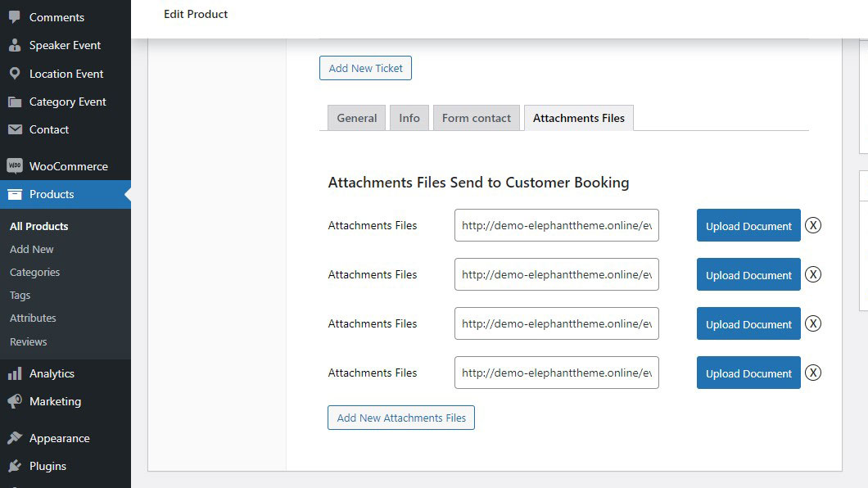Click the Analytics bar chart icon
Image resolution: width=868 pixels, height=488 pixels.
coord(15,373)
